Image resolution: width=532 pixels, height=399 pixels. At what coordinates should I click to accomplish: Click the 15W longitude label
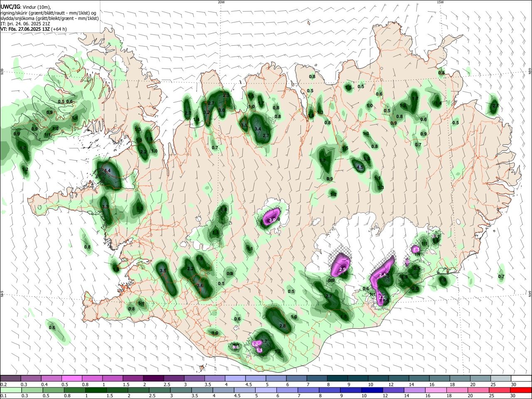click(440, 2)
